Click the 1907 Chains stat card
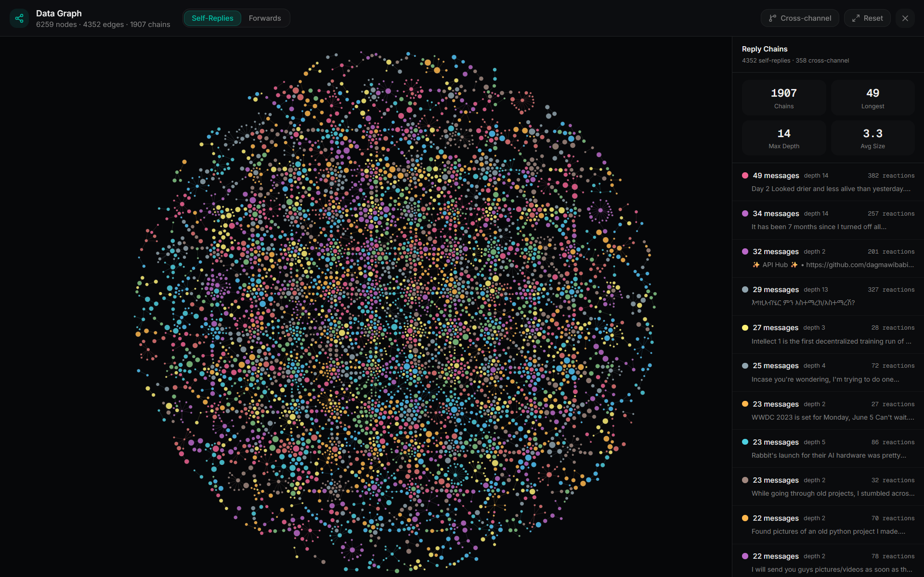This screenshot has width=924, height=577. 783,98
